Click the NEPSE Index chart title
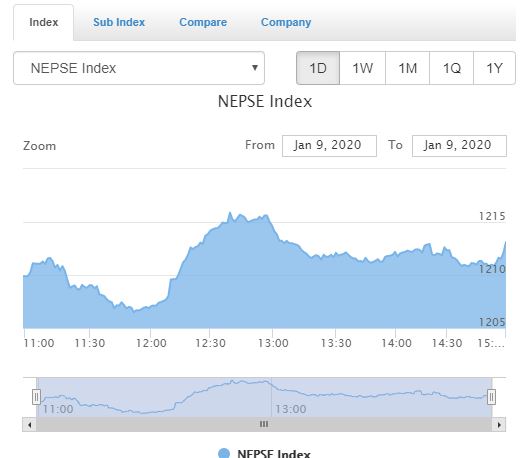Viewport: 521px width, 458px height. pyautogui.click(x=265, y=101)
